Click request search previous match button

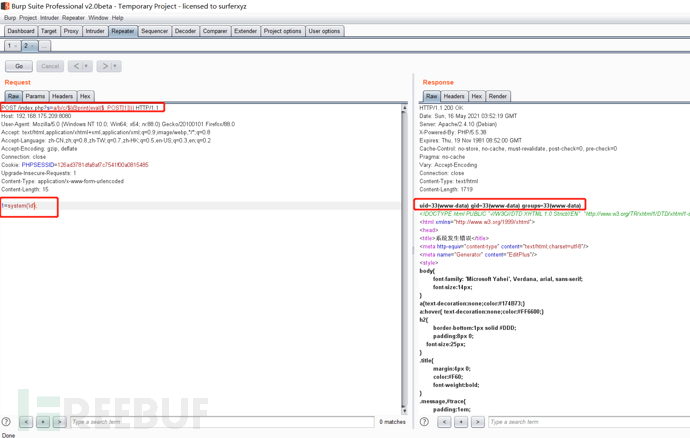[26, 422]
